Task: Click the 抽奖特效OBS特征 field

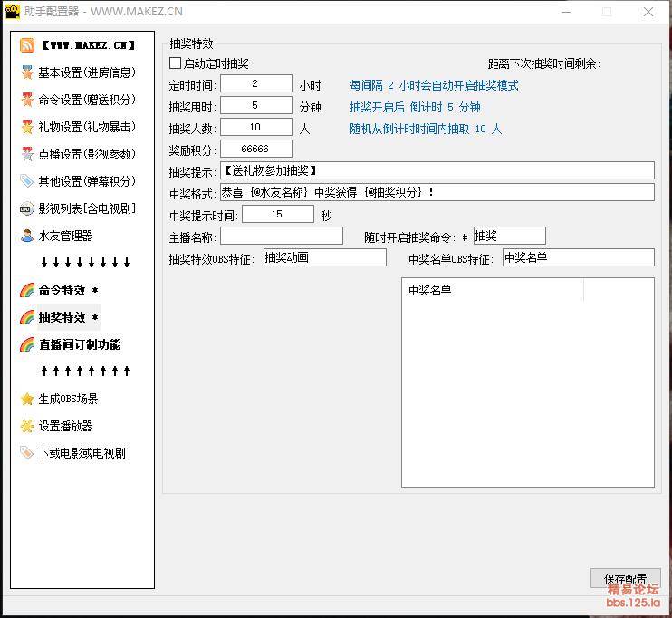Action: (325, 257)
